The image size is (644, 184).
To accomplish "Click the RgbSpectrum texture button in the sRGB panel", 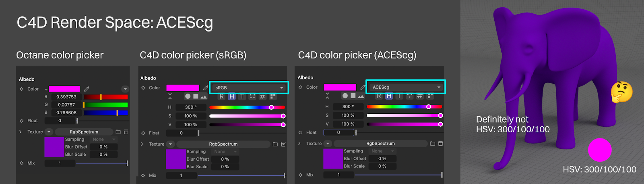I will [x=223, y=144].
